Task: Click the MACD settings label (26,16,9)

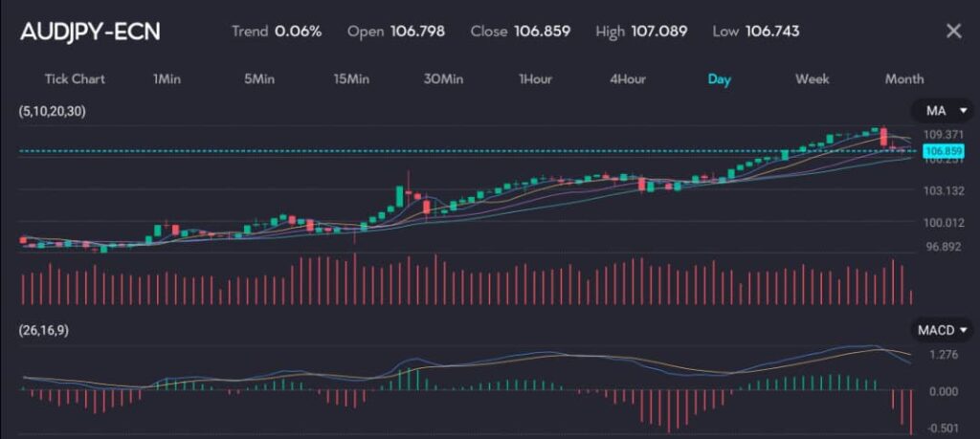Action: [x=44, y=330]
